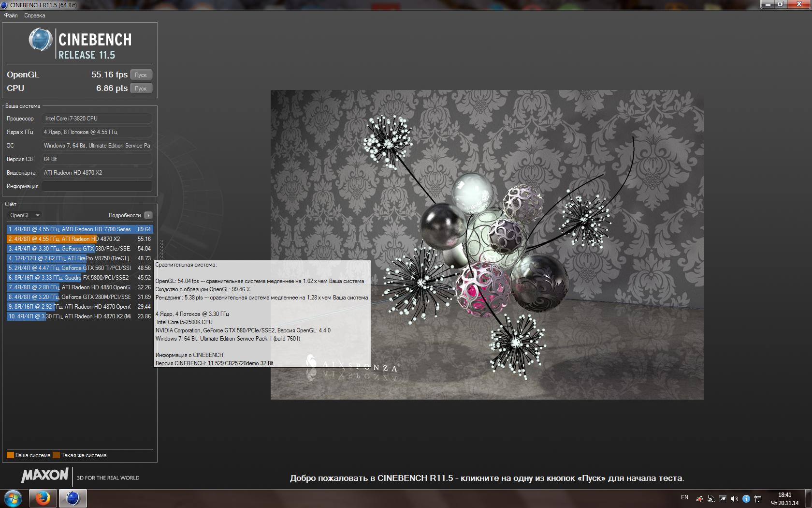The height and width of the screenshot is (508, 812).
Task: Click the orange Ваша система legend swatch
Action: 10,455
